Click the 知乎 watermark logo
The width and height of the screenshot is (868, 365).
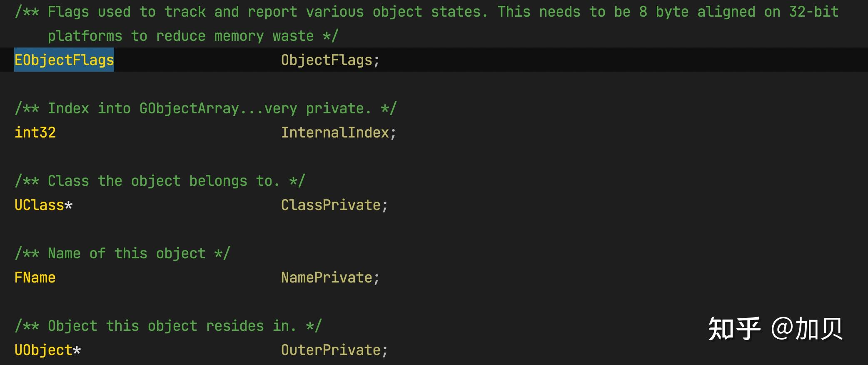pos(734,329)
